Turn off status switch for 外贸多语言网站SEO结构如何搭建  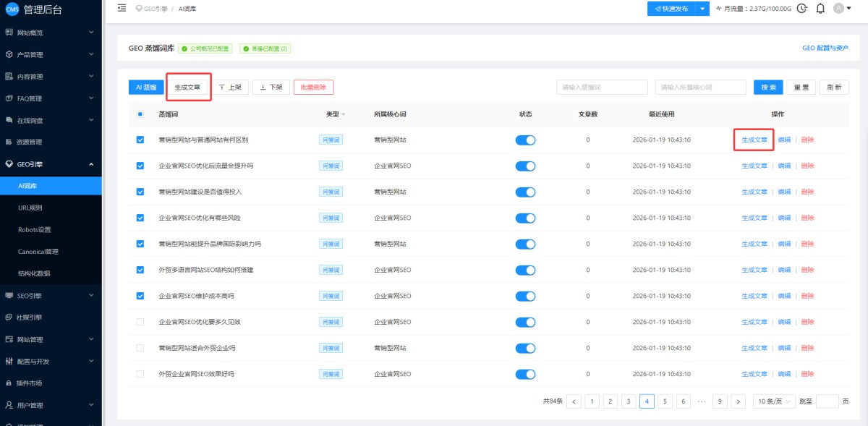point(525,270)
